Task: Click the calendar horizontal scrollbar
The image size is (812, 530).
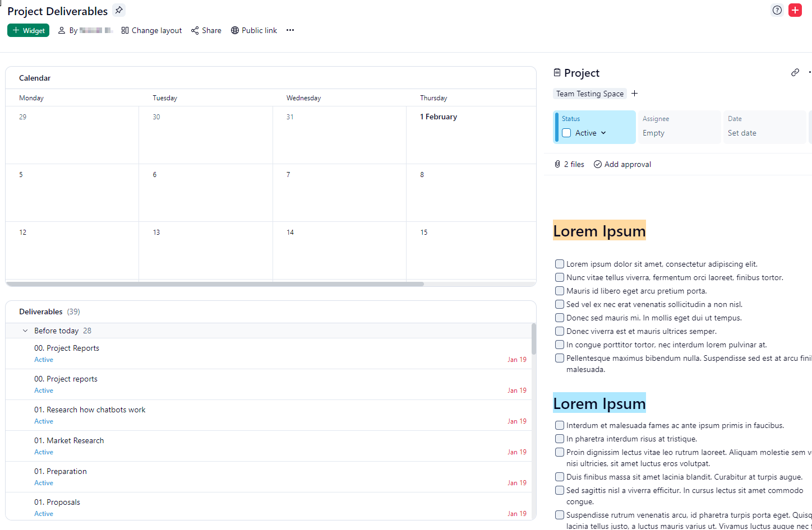Action: click(x=215, y=284)
